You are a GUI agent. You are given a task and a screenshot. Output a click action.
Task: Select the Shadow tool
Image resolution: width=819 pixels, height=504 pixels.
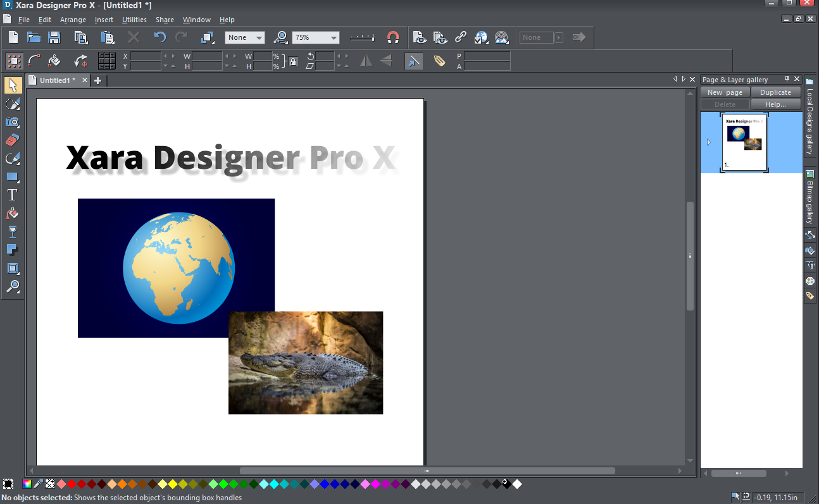point(12,250)
